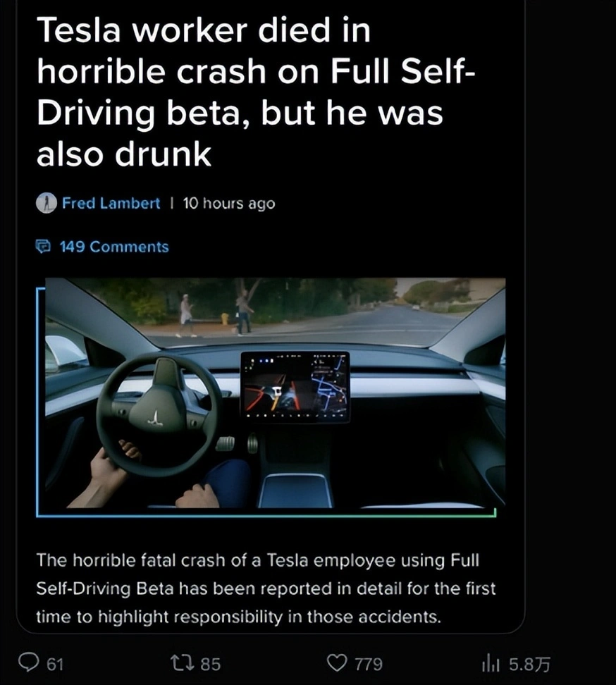Screen dimensions: 616x685
Task: Click the reply count 61
Action: coord(55,665)
